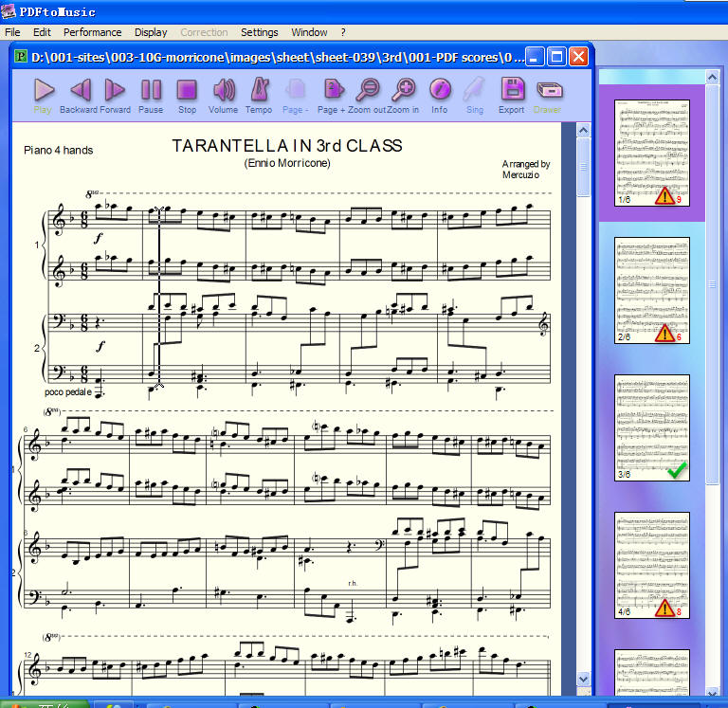This screenshot has width=728, height=708.
Task: Click the Backward toolbar icon
Action: tap(80, 96)
